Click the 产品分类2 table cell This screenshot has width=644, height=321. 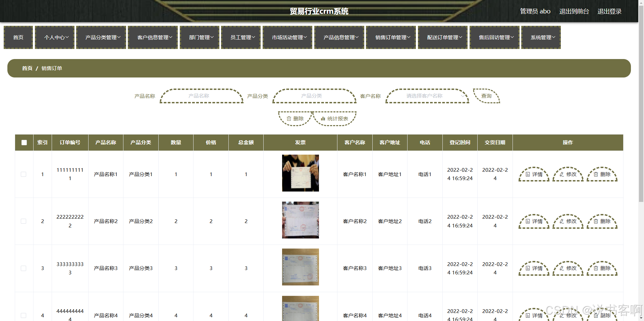click(141, 221)
